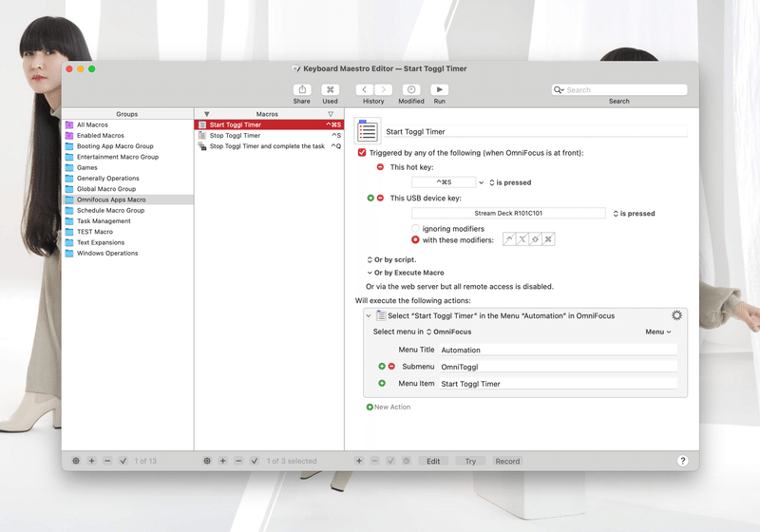Select Booting App Macro Group
The image size is (760, 532).
pyautogui.click(x=128, y=146)
